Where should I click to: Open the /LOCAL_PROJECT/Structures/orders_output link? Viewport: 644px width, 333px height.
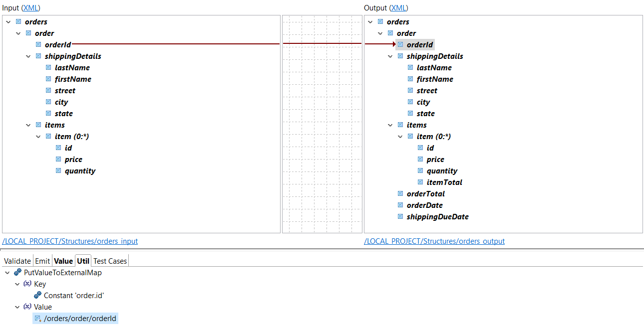pyautogui.click(x=434, y=241)
